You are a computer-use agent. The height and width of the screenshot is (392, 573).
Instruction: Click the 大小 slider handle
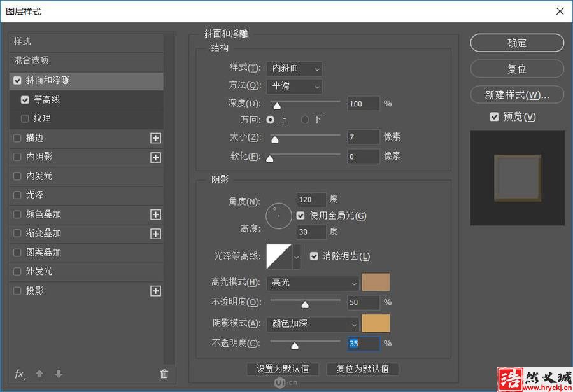(275, 139)
